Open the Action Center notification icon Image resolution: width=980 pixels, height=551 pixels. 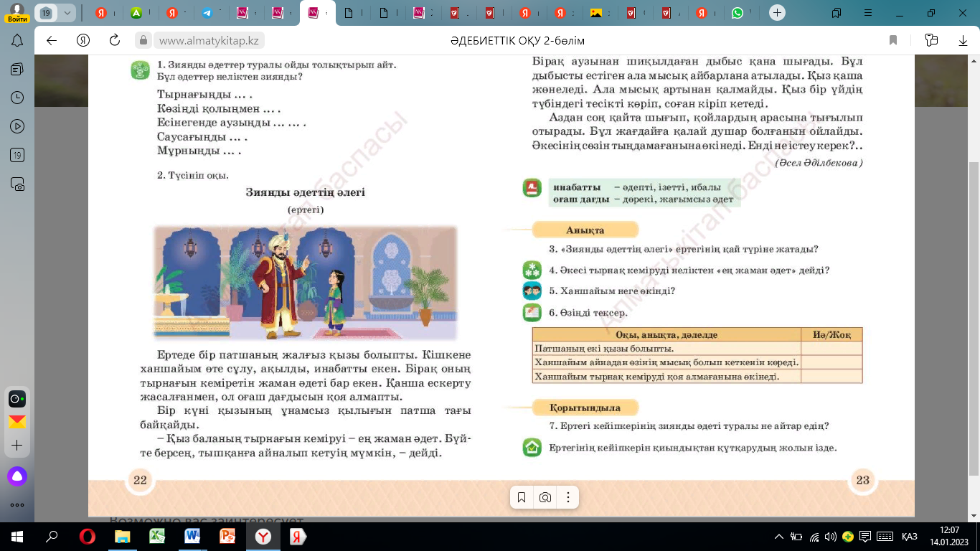click(865, 537)
